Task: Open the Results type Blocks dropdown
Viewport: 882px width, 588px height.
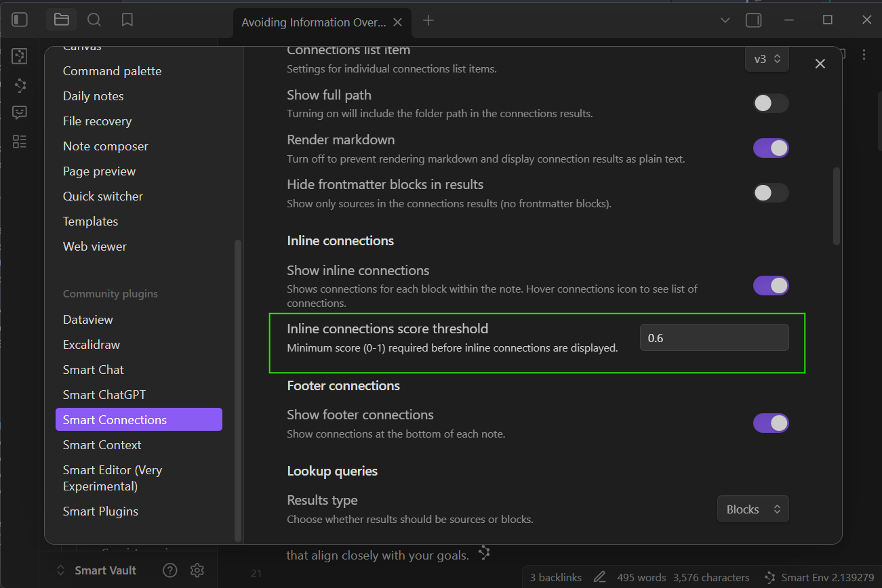Action: pyautogui.click(x=753, y=509)
